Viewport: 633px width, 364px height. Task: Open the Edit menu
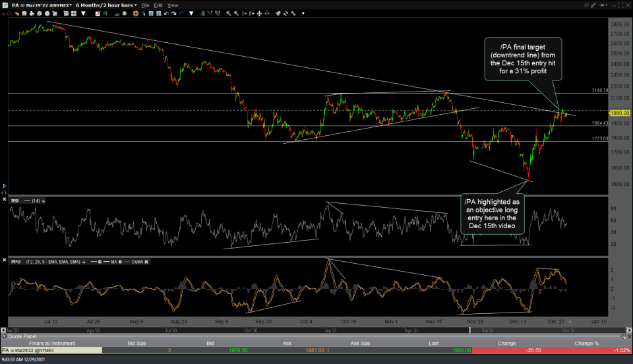coord(158,5)
